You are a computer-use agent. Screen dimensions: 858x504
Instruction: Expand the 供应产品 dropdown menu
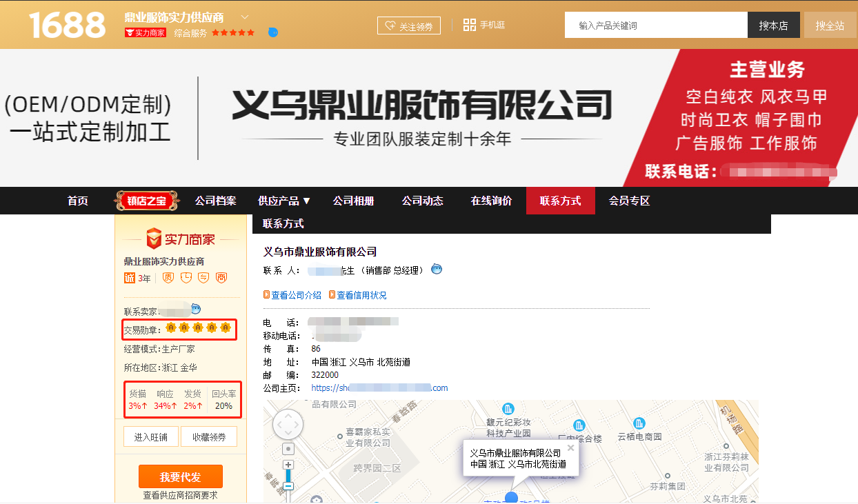pyautogui.click(x=284, y=201)
